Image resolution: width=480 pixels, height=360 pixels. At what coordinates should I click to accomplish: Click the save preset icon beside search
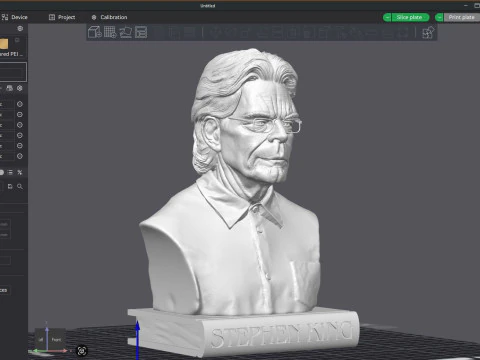pyautogui.click(x=10, y=186)
